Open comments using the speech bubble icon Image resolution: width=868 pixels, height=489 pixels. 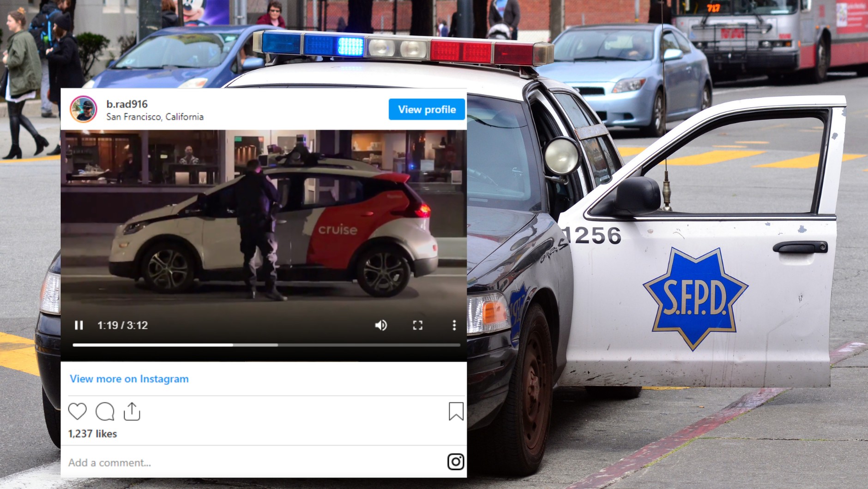click(105, 411)
